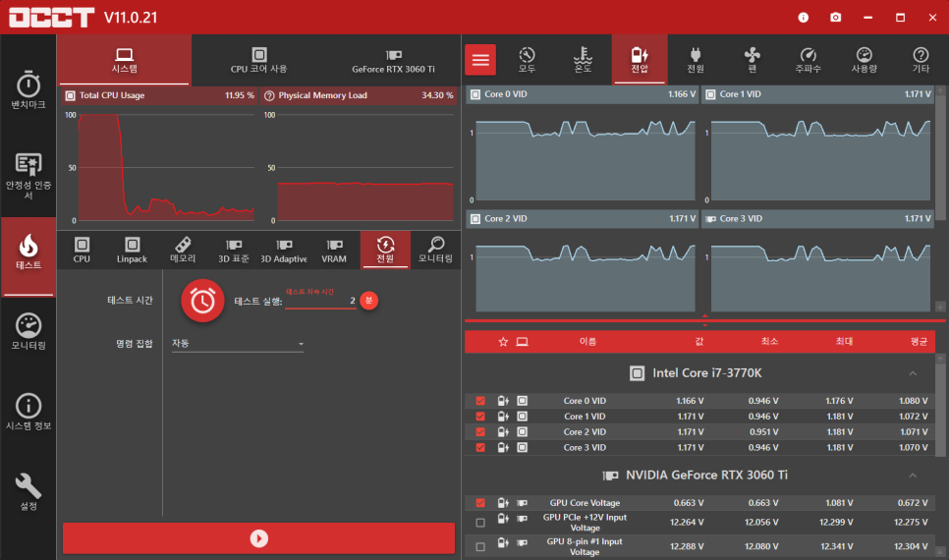Viewport: 949px width, 560px height.
Task: Toggle the Total CPU Usage graph icon
Action: click(70, 95)
